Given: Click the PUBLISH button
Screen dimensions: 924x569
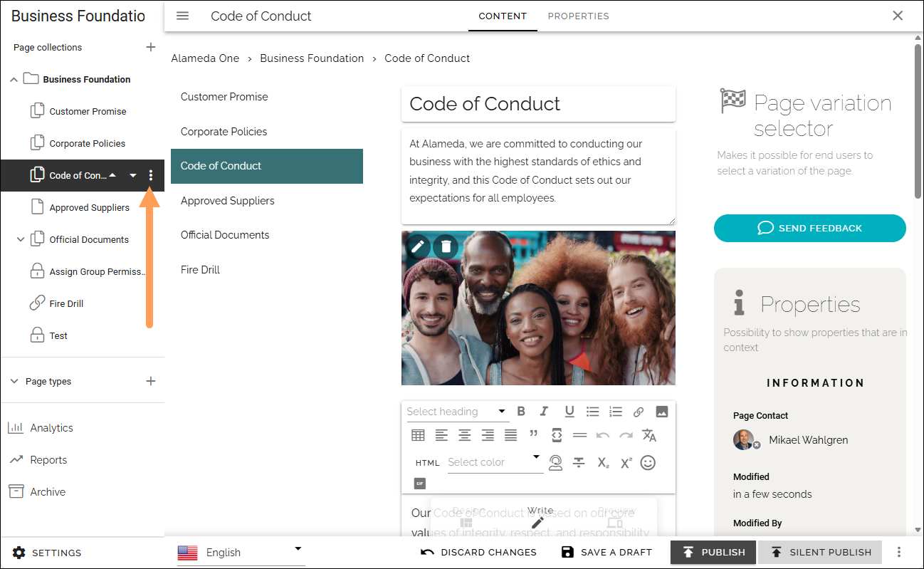Looking at the screenshot, I should point(713,552).
